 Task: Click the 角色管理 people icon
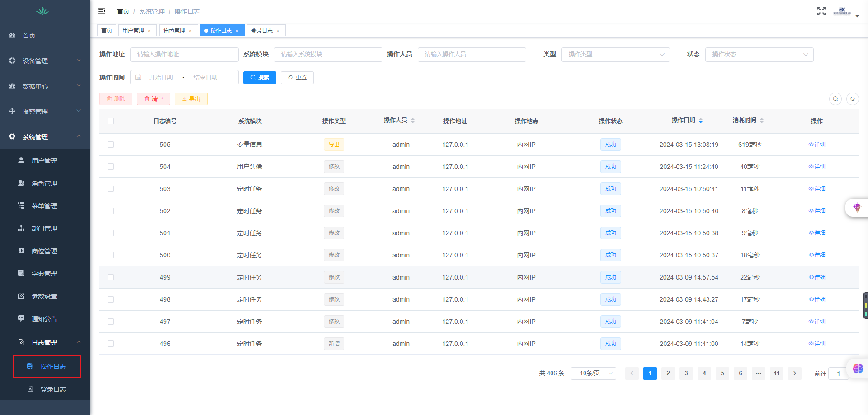(x=21, y=183)
